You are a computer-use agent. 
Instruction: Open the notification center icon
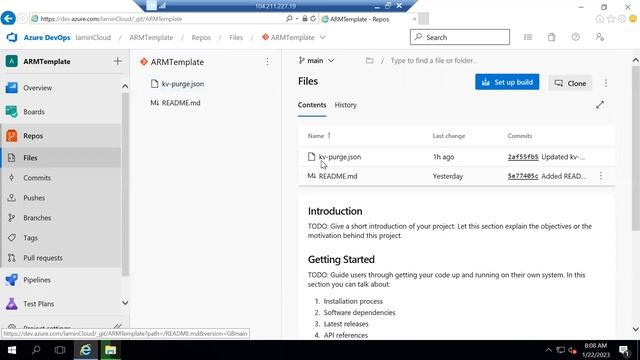pos(624,350)
